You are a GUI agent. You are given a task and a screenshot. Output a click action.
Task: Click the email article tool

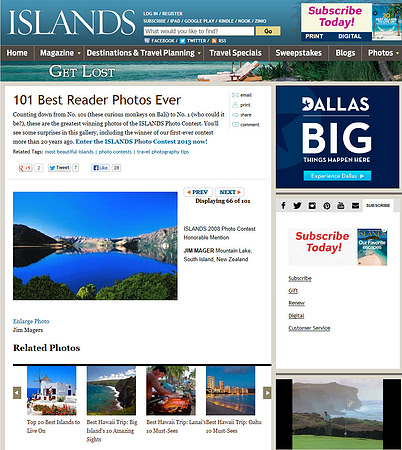pyautogui.click(x=242, y=95)
